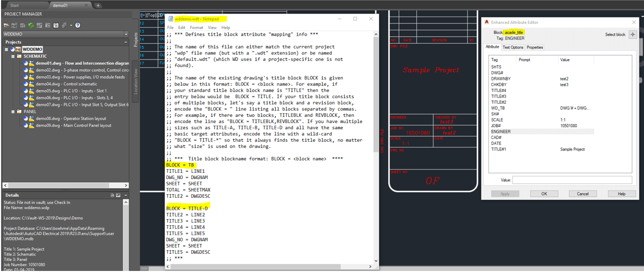Click the Refresh icon in Project Manager toolbar
644x272 pixels.
32,25
